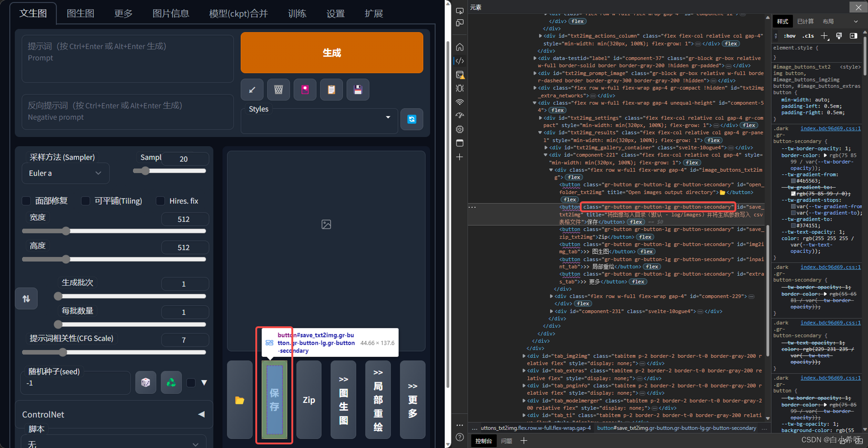Click the CFG Scale slider handle
Viewport: 868px width, 448px height.
coord(63,352)
